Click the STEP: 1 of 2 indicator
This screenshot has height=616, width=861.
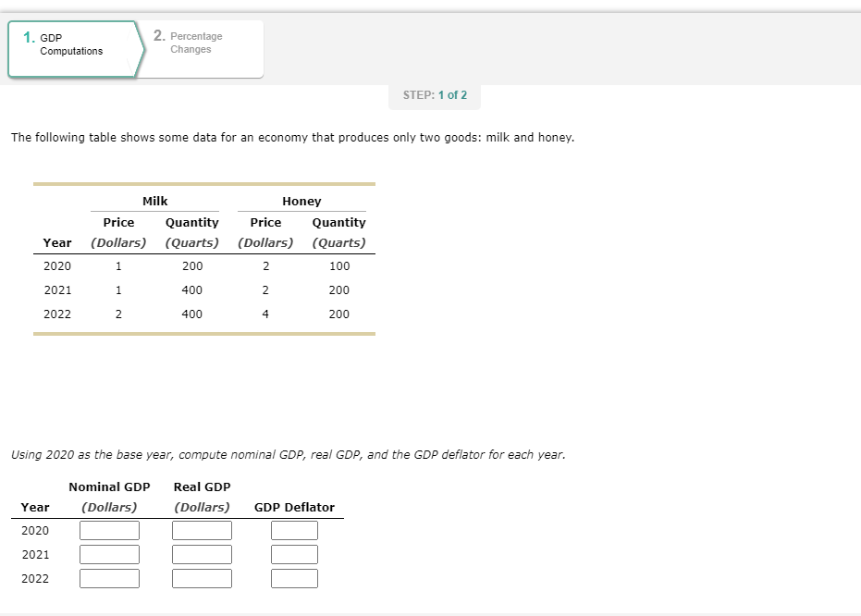click(x=435, y=95)
